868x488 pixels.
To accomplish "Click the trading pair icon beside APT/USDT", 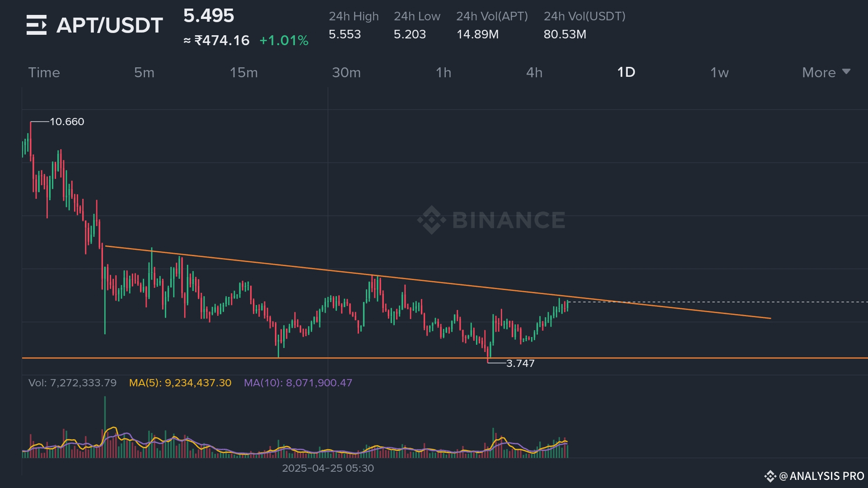I will coord(36,25).
